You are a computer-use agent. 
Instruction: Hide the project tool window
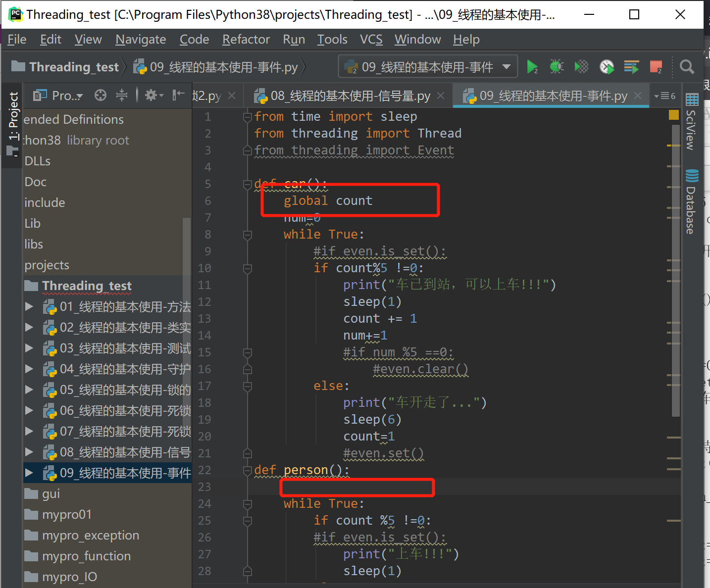pos(178,95)
